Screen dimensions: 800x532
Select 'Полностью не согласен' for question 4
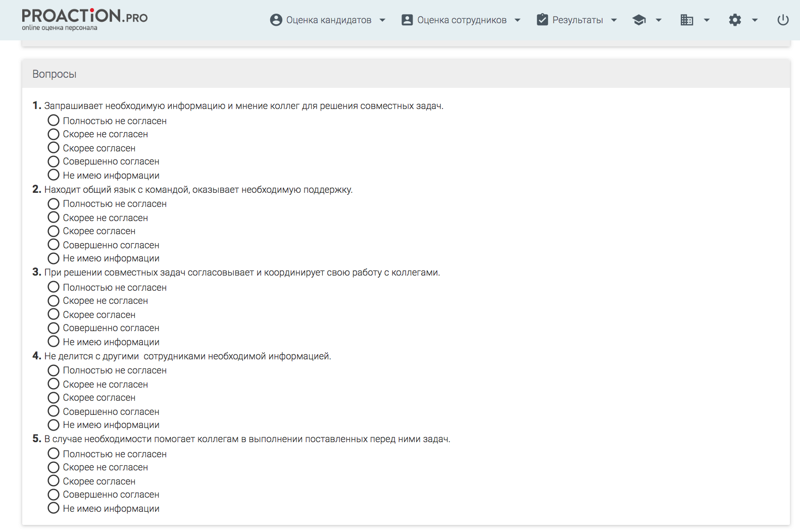click(x=54, y=370)
